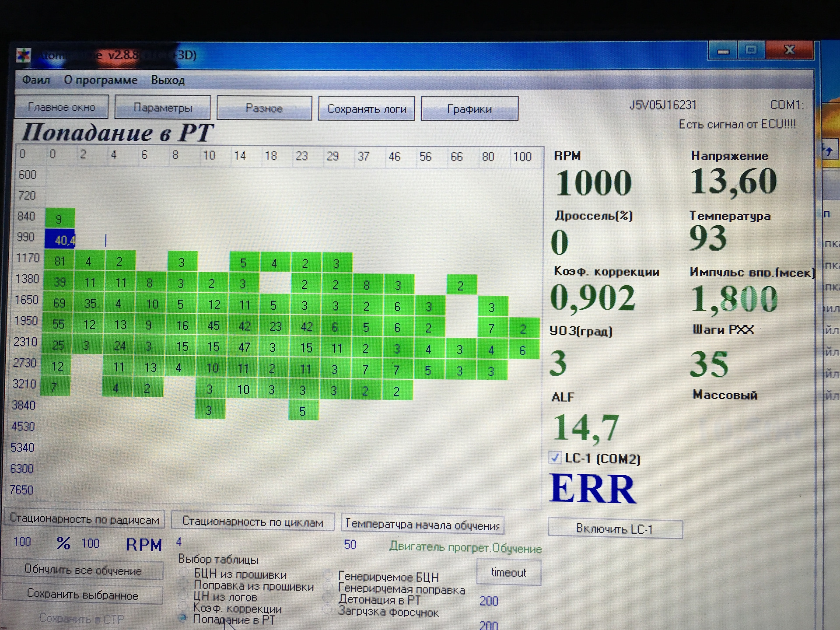Click the application icon in title bar
This screenshot has width=840, height=630.
[x=24, y=56]
